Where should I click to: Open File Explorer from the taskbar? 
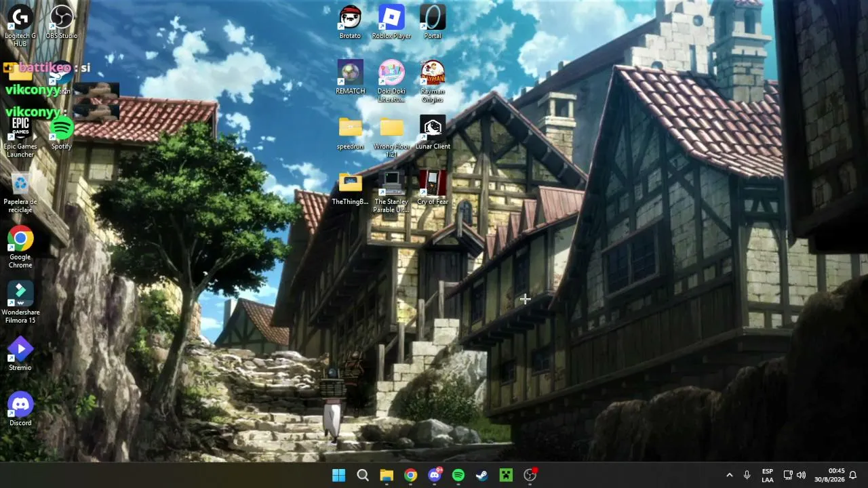[x=387, y=475]
